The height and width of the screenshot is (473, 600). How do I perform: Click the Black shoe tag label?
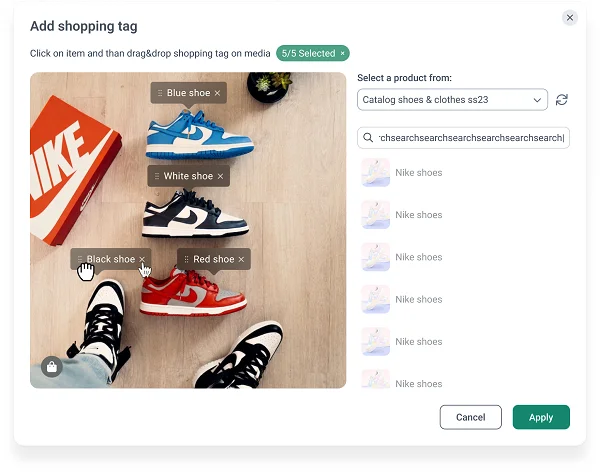110,259
